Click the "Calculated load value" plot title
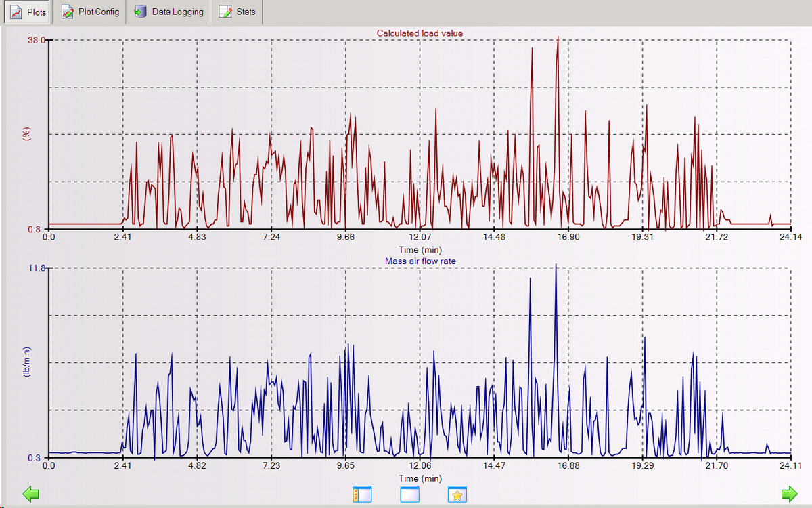The image size is (812, 508). coord(420,33)
